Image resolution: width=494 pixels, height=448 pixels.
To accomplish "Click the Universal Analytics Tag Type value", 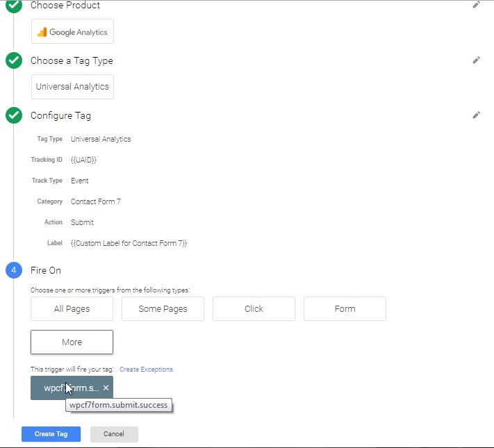I will coord(101,139).
